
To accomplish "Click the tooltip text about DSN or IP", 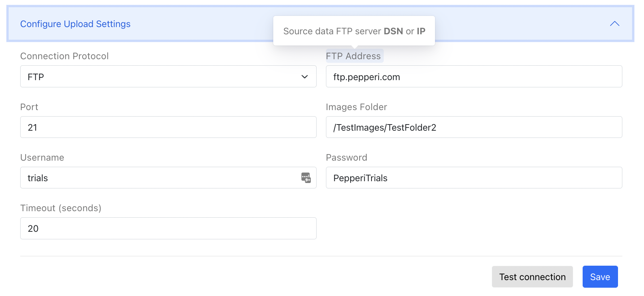I will 354,31.
